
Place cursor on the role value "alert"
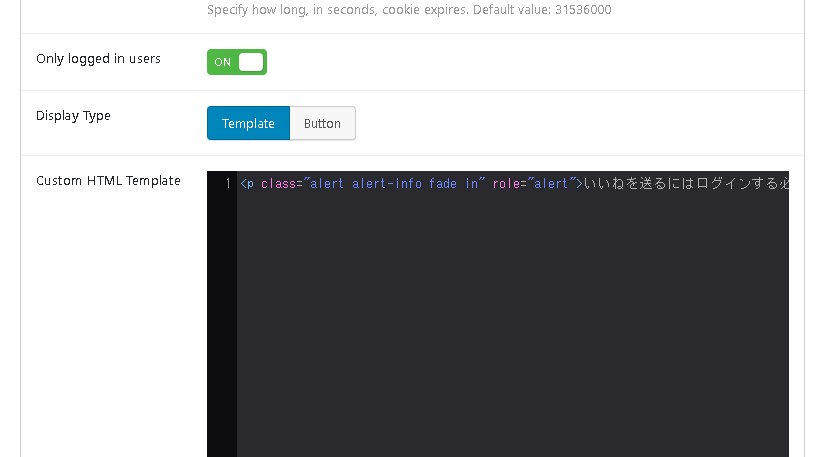coord(551,184)
